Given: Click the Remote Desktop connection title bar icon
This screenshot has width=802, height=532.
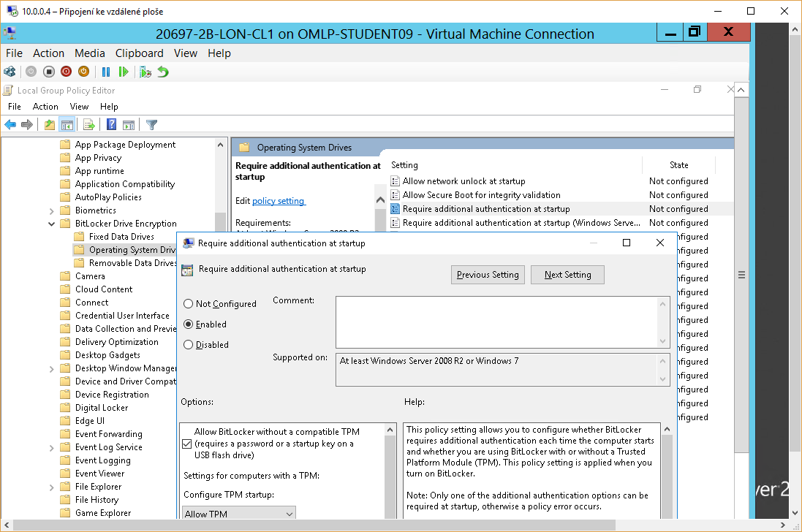Looking at the screenshot, I should 12,11.
